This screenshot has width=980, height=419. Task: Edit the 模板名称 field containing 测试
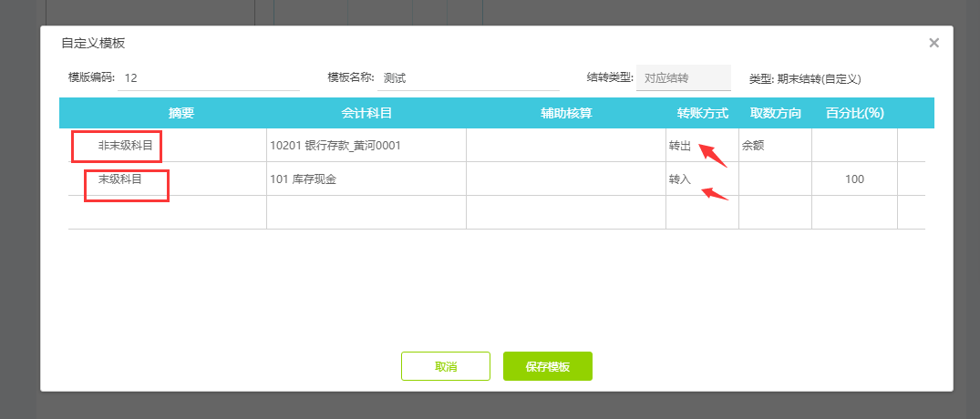(468, 78)
